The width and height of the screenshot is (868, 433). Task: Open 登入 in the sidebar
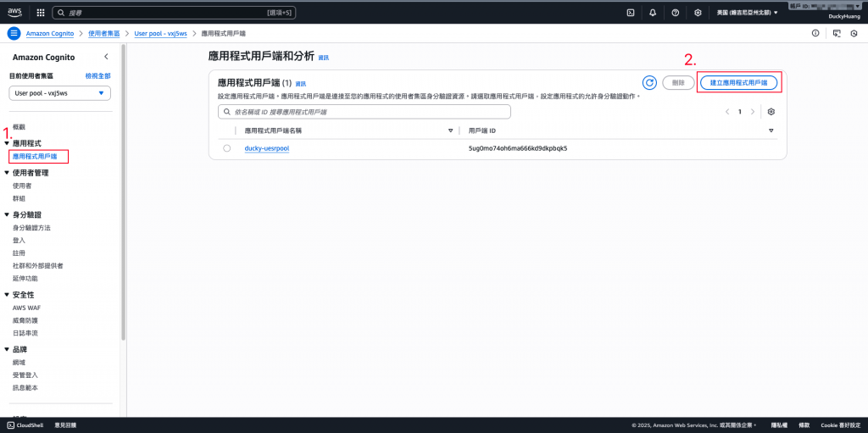coord(19,241)
